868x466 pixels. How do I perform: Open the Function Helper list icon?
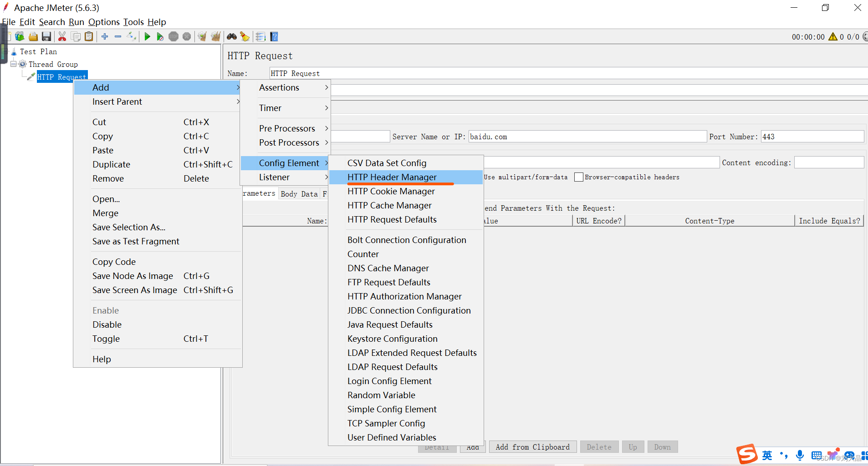point(260,36)
